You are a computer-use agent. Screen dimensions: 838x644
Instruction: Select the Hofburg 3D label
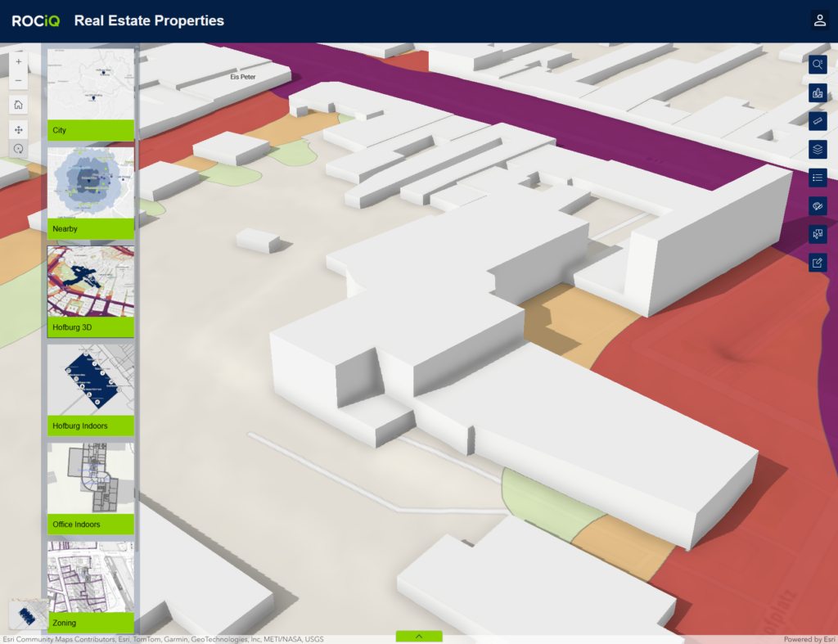72,327
